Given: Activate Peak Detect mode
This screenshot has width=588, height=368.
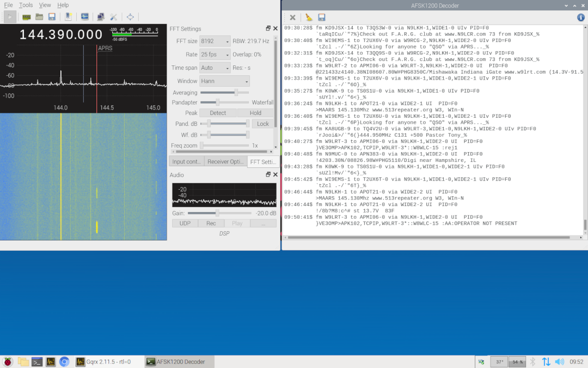Looking at the screenshot, I should point(218,112).
